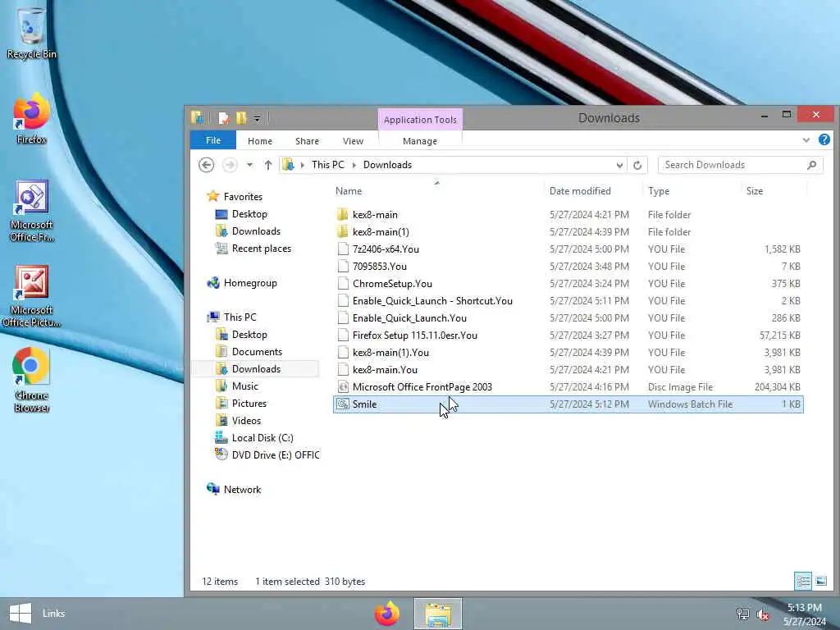The image size is (840, 630).
Task: Select DVD Drive (E:) in navigation pane
Action: [275, 454]
